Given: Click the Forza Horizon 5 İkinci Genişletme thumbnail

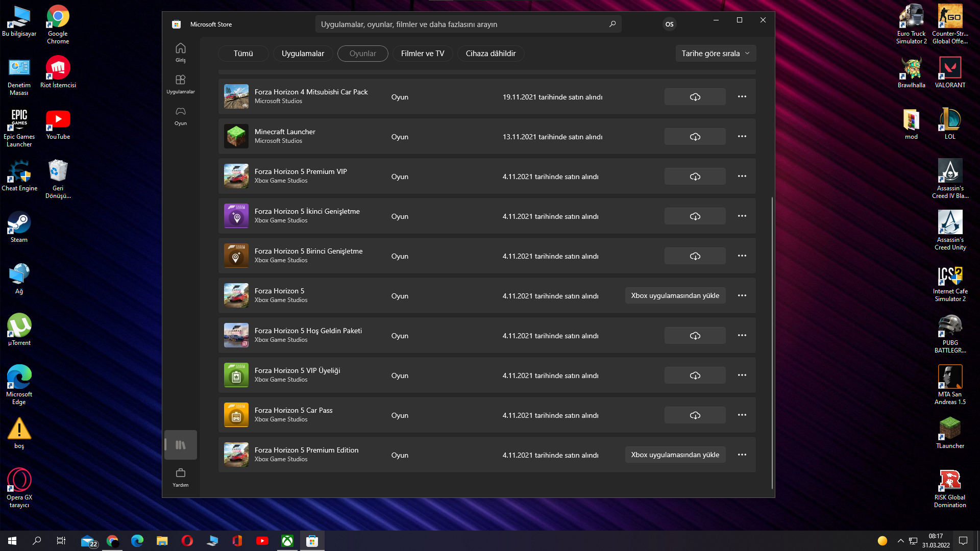Looking at the screenshot, I should coord(236,216).
